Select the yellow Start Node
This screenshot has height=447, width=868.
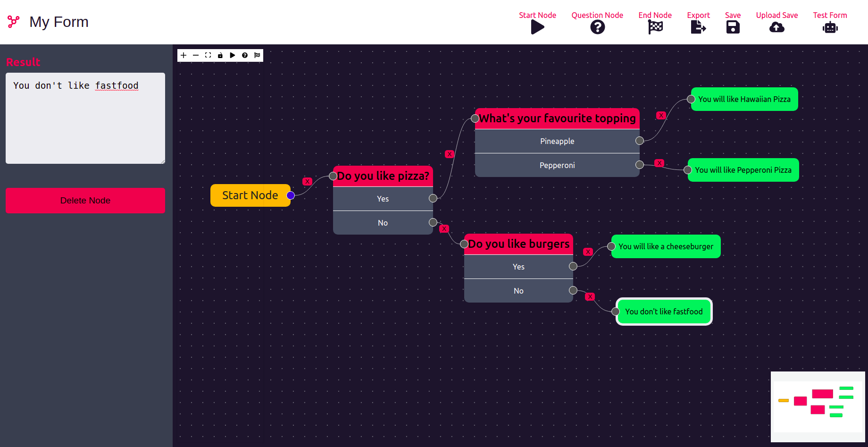250,195
